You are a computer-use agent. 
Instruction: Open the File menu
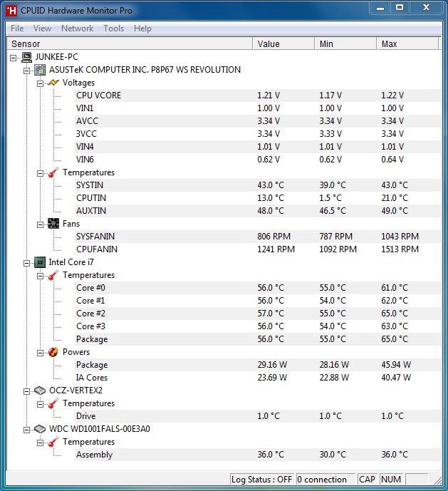point(17,29)
